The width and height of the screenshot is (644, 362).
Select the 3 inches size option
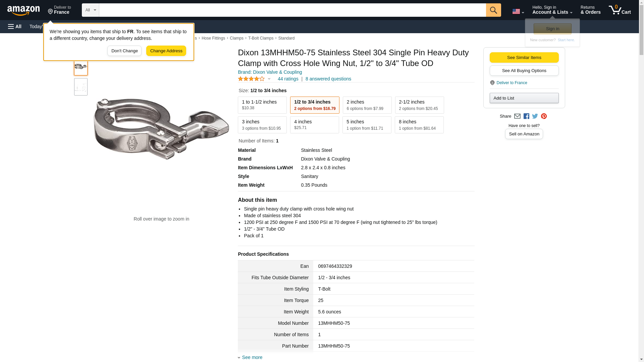262,125
